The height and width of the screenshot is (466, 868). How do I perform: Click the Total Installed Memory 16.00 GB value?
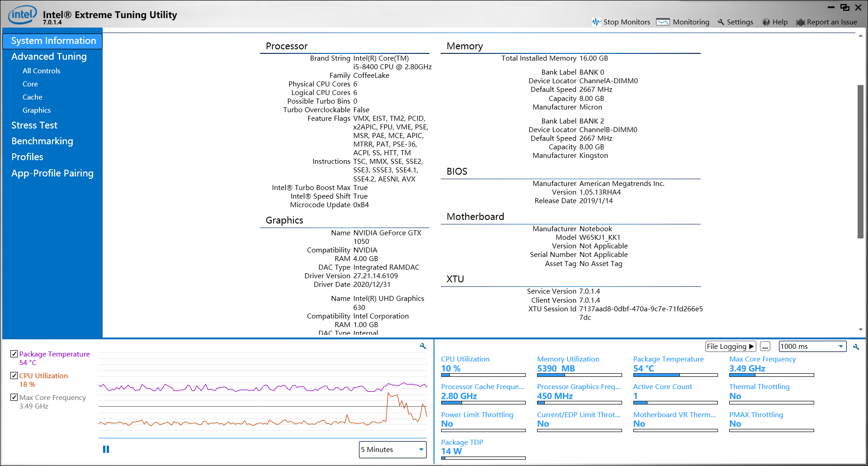pos(594,58)
